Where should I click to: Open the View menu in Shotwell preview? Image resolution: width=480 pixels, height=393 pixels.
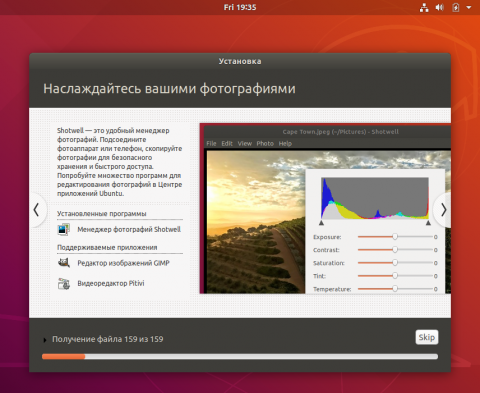click(245, 143)
